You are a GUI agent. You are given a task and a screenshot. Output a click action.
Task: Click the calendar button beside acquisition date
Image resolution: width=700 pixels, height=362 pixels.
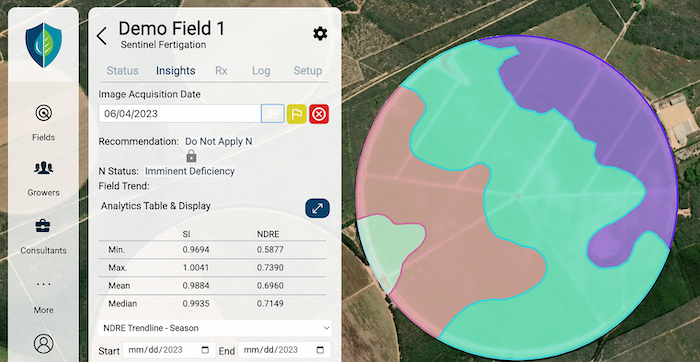point(272,114)
